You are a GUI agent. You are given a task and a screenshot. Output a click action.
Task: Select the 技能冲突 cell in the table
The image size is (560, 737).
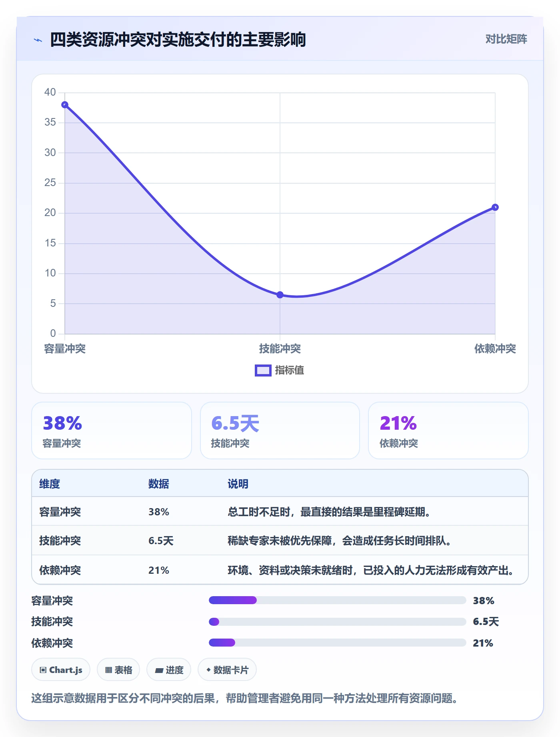tap(60, 541)
